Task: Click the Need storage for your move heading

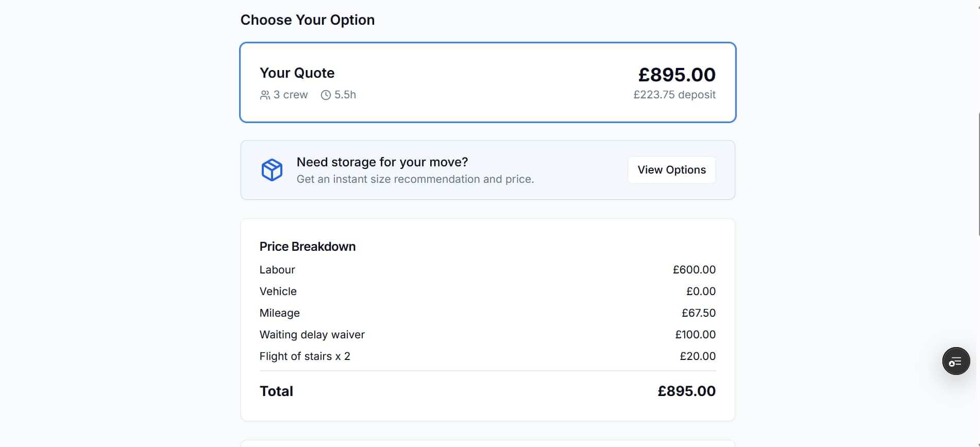Action: click(x=382, y=162)
